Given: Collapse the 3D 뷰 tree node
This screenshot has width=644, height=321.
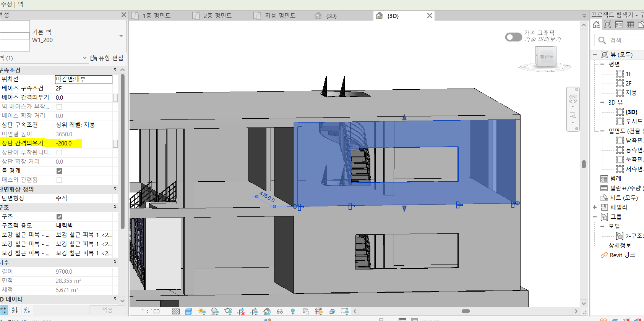Looking at the screenshot, I should click(602, 103).
